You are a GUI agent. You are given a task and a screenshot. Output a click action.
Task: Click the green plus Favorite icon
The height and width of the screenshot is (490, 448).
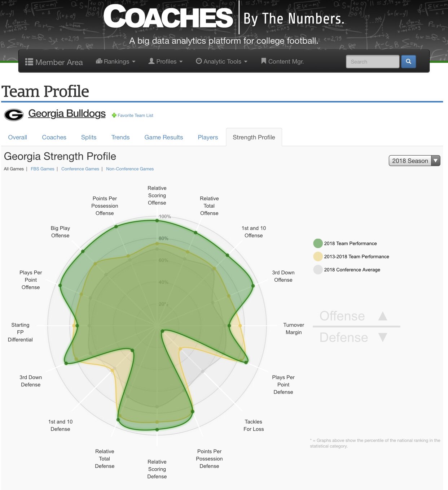tap(114, 116)
